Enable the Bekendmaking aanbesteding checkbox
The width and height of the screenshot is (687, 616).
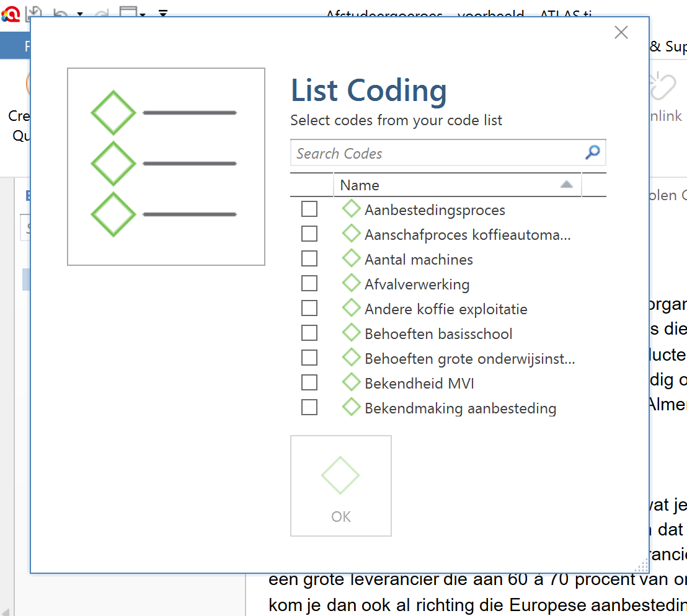coord(309,408)
